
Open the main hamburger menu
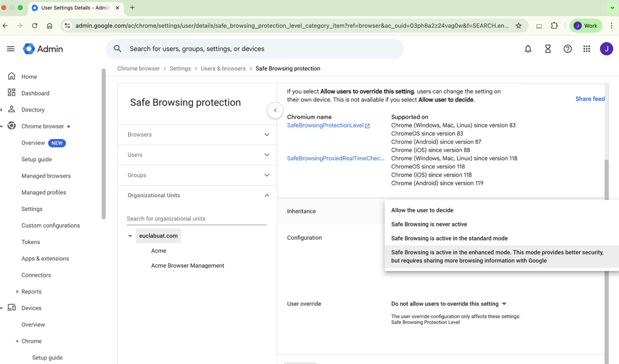(11, 49)
